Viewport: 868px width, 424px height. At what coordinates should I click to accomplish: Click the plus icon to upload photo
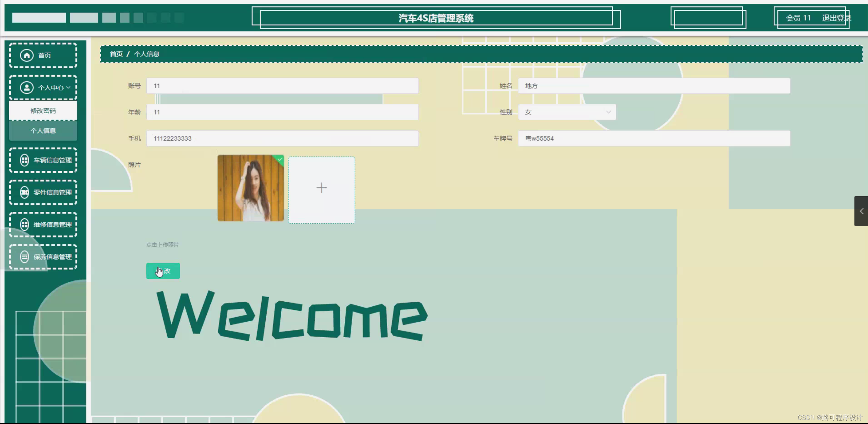tap(321, 187)
